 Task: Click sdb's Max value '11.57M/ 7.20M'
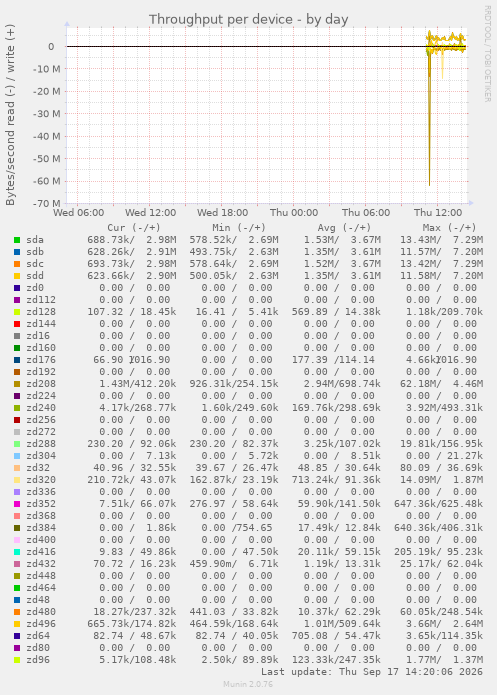tap(442, 252)
